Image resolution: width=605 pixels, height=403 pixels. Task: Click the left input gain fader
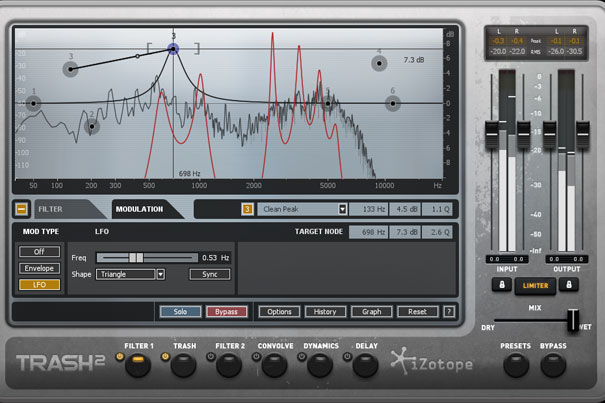coord(492,135)
